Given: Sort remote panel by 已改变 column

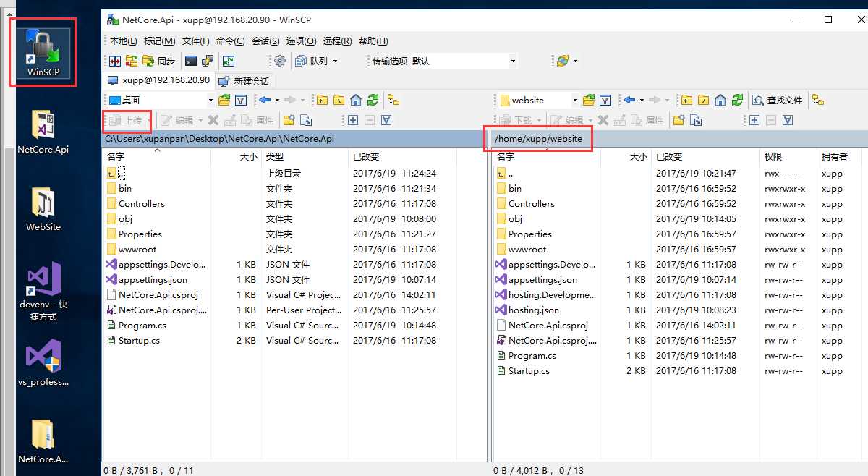Looking at the screenshot, I should coord(705,156).
